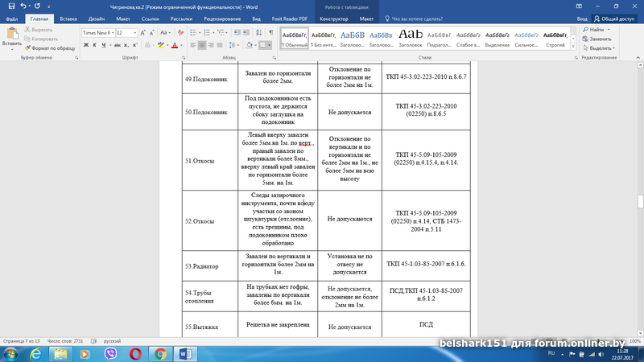The image size is (644, 362).
Task: Click русский language in status bar
Action: 112,341
